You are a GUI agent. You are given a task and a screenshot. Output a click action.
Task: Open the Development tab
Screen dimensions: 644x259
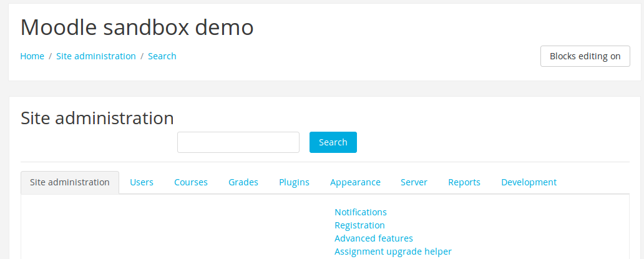point(529,182)
